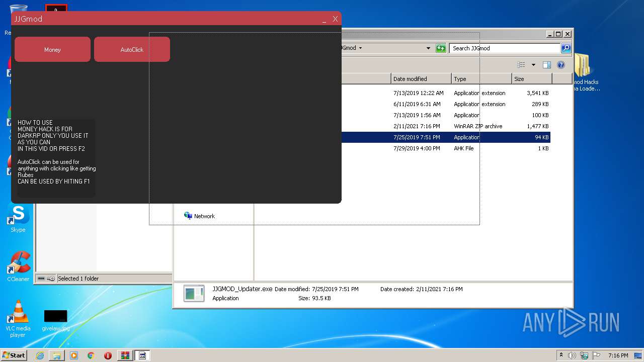Close the JJGmod window
The image size is (644, 362).
coord(335,19)
